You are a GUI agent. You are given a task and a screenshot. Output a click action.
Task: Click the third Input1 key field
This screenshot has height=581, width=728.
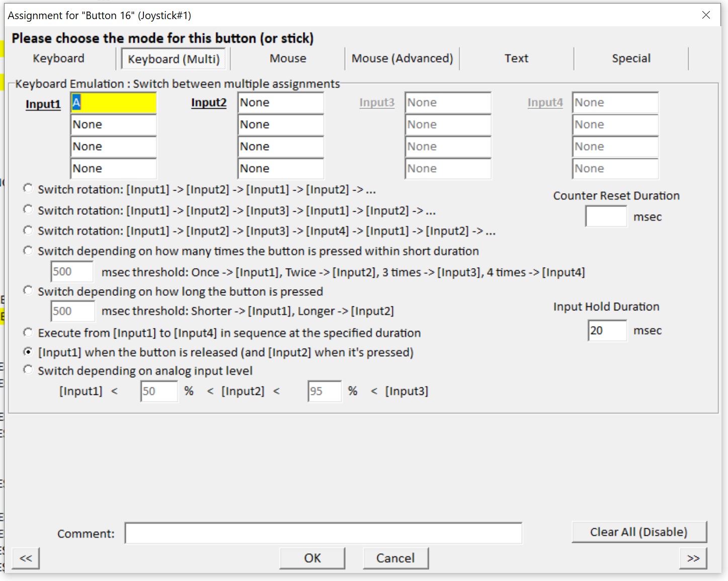click(x=114, y=147)
